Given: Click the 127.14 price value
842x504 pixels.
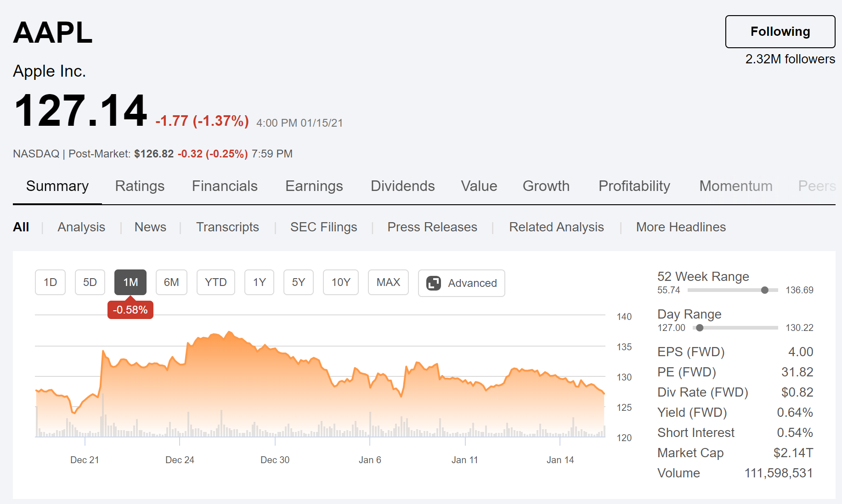Looking at the screenshot, I should point(81,111).
